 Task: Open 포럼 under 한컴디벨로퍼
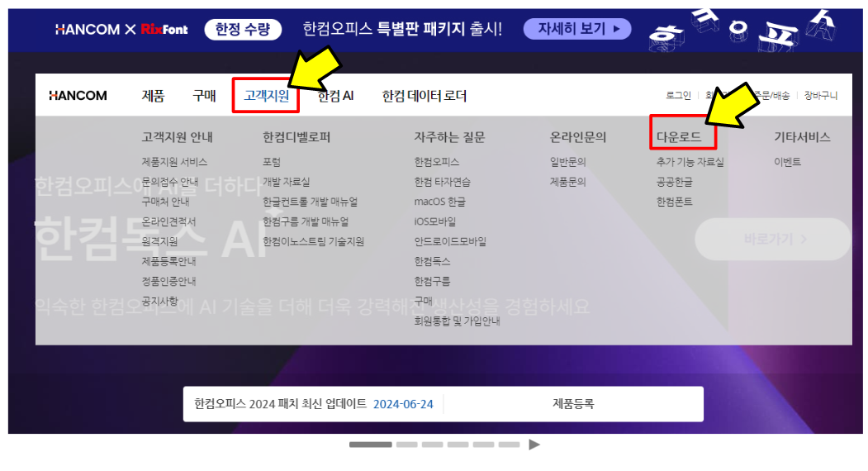(x=272, y=162)
